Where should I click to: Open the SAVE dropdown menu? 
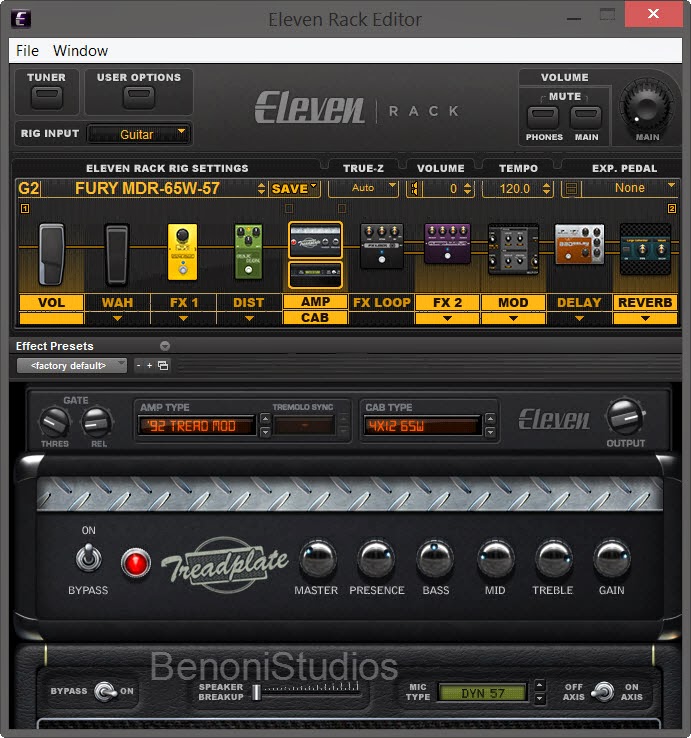[295, 189]
